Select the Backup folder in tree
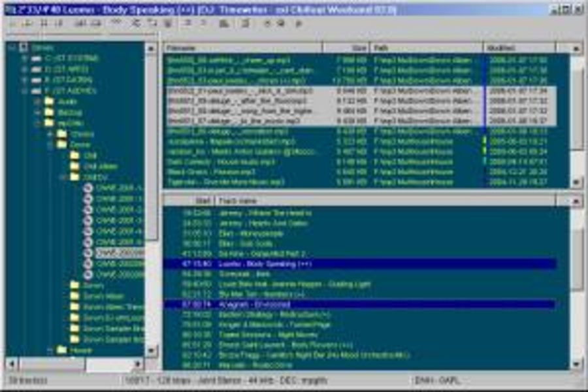The image size is (588, 392). click(x=70, y=112)
